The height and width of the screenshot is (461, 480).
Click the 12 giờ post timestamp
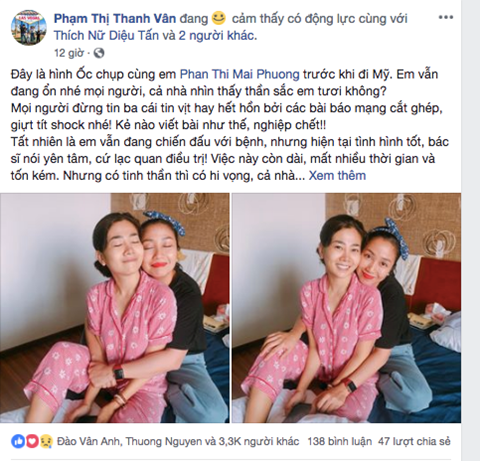click(69, 53)
